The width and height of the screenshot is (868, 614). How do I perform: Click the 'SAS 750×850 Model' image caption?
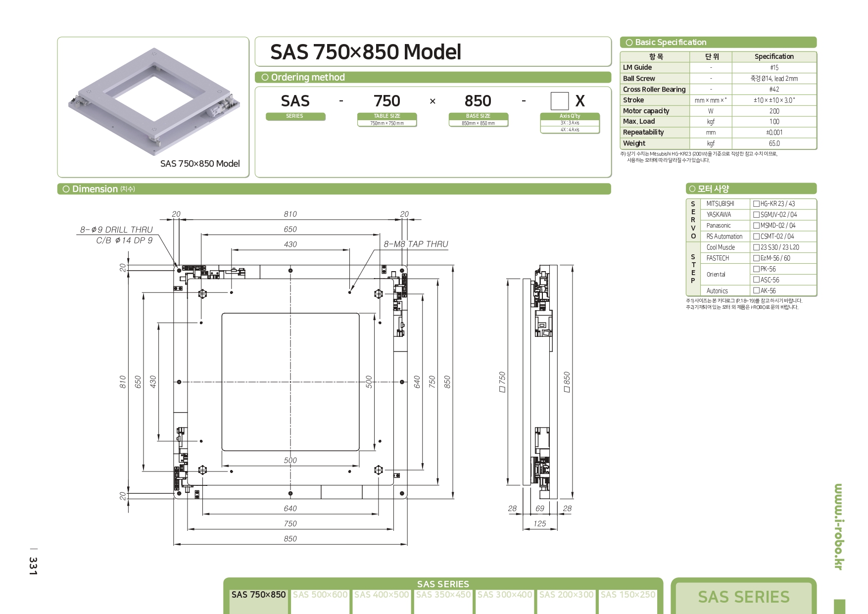(200, 164)
